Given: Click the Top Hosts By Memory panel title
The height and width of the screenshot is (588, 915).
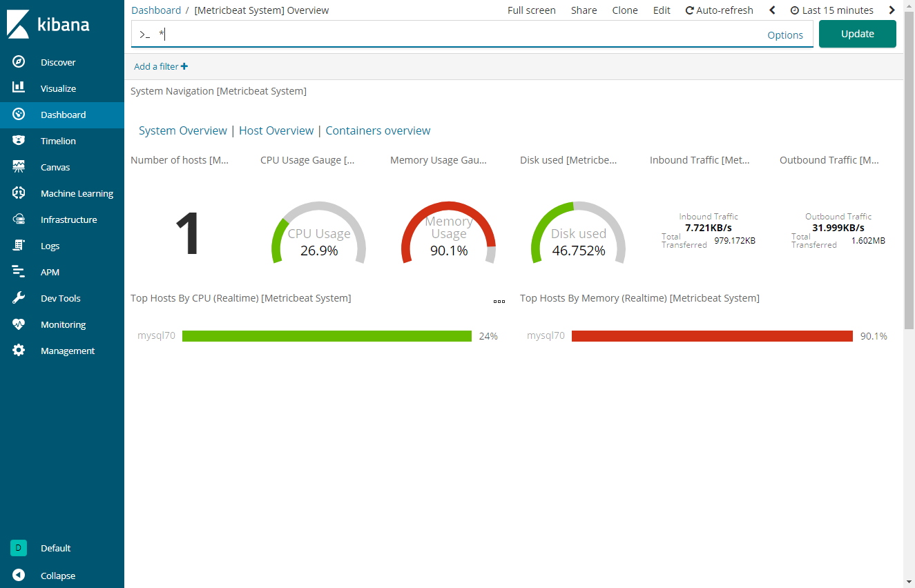Looking at the screenshot, I should [x=639, y=298].
